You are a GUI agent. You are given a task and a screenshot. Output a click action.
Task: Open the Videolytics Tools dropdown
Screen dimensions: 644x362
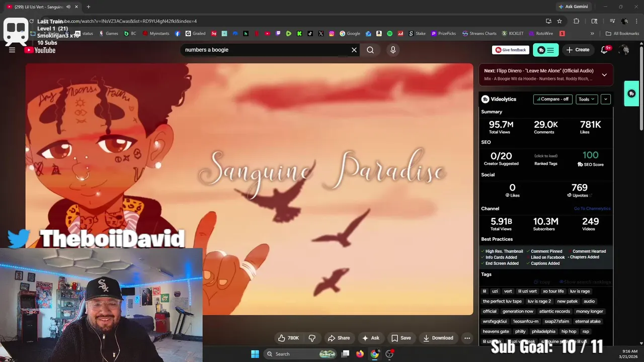pos(587,99)
